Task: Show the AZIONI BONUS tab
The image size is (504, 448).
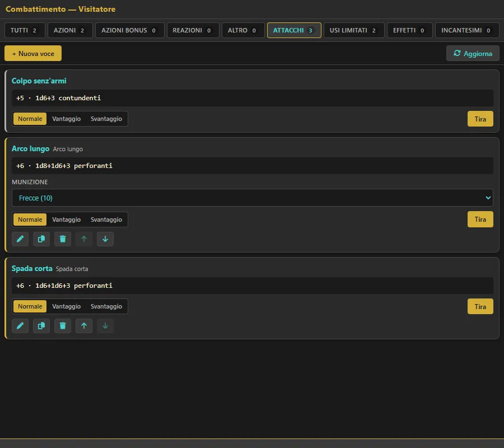Action: 129,30
